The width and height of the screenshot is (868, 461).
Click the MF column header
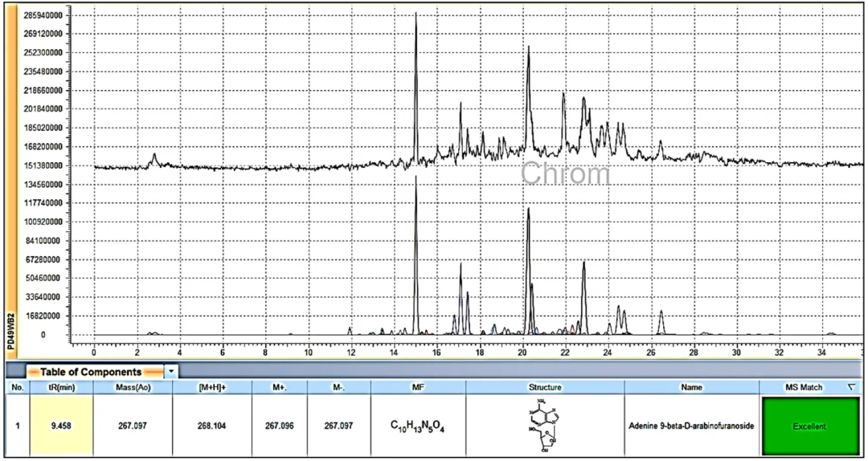418,387
